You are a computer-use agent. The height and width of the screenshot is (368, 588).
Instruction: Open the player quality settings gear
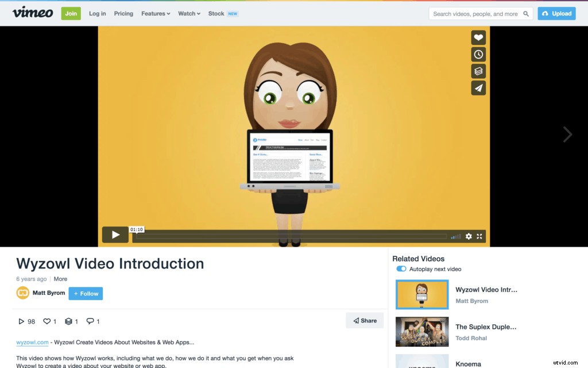coord(469,236)
